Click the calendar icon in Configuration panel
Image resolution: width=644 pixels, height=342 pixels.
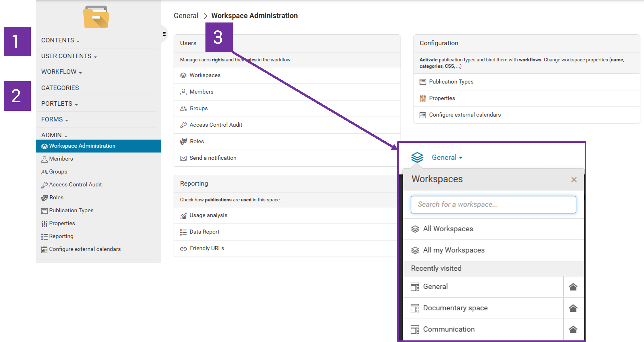423,115
